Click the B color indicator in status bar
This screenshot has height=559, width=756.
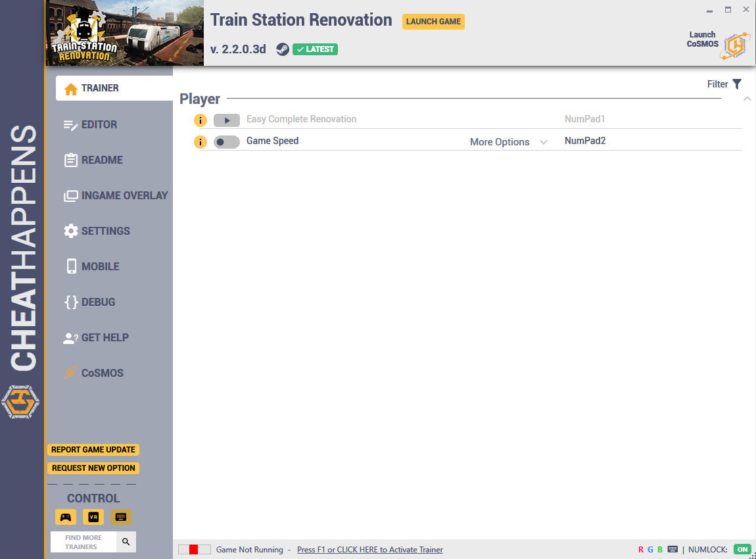click(x=660, y=549)
